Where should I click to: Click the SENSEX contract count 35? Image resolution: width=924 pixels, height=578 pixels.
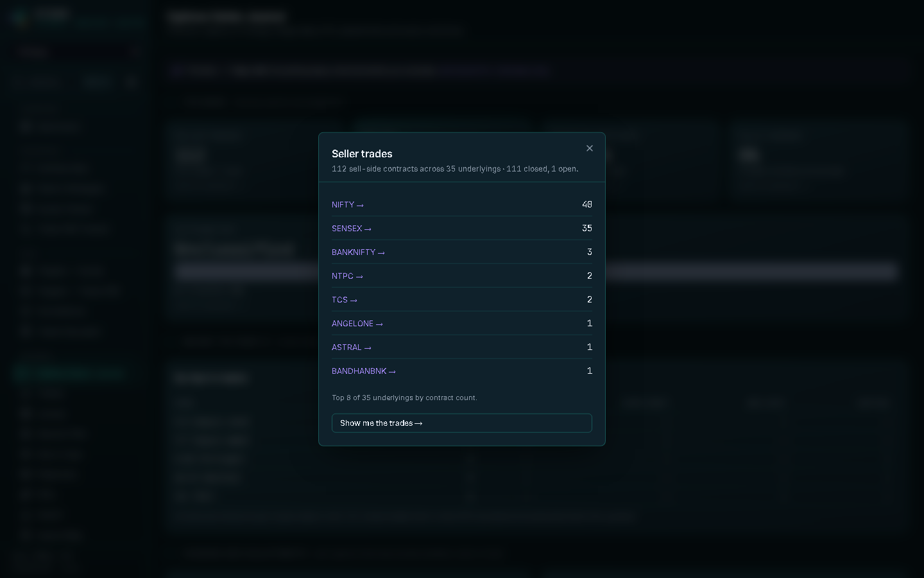click(x=587, y=228)
